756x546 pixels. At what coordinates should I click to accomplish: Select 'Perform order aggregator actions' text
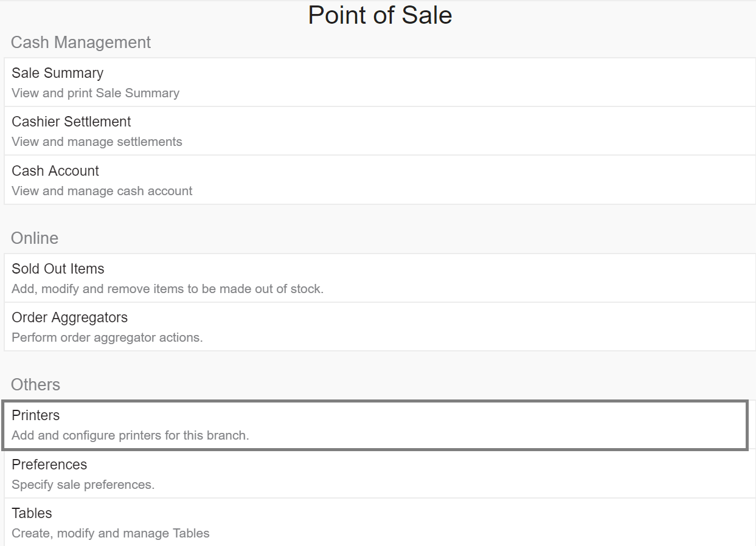pos(107,337)
